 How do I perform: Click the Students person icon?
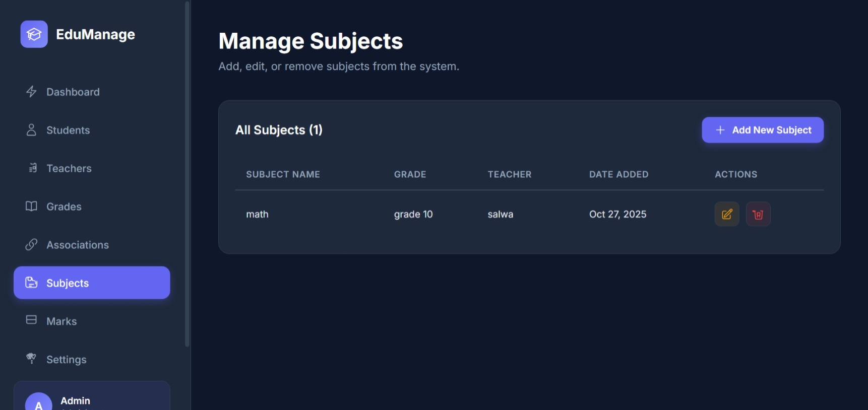(31, 130)
